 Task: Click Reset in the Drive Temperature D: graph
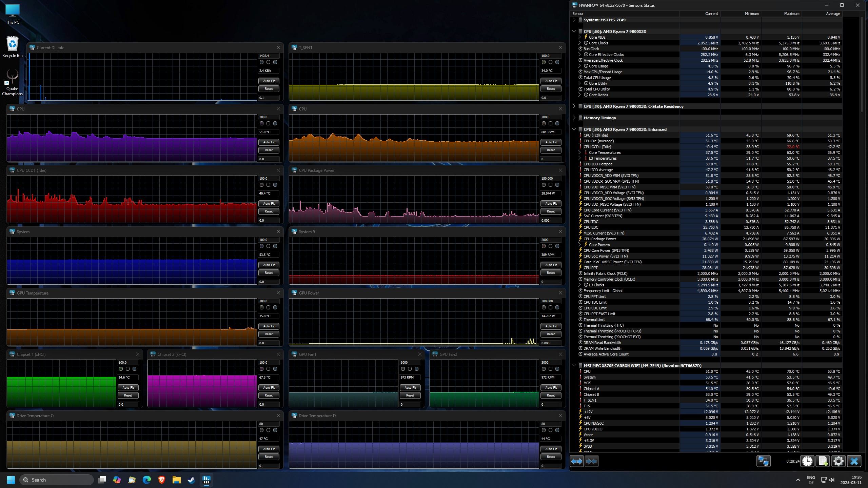(x=551, y=456)
